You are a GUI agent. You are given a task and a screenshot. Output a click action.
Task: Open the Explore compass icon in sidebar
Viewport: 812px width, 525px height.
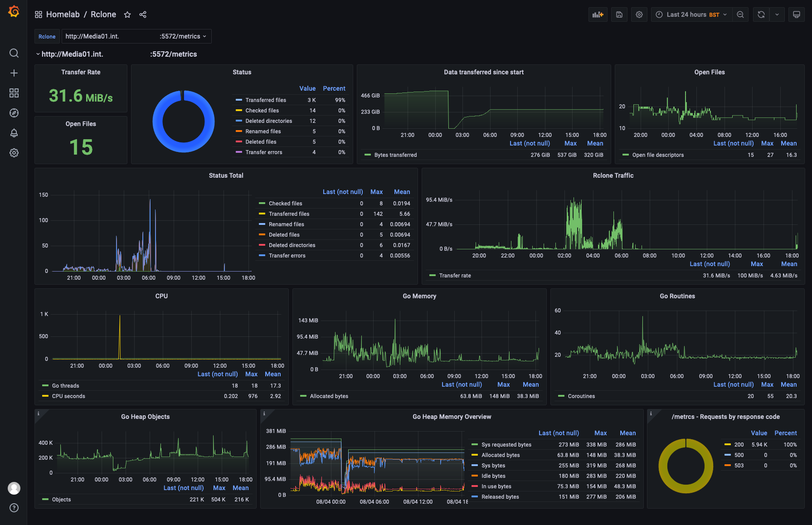click(14, 113)
